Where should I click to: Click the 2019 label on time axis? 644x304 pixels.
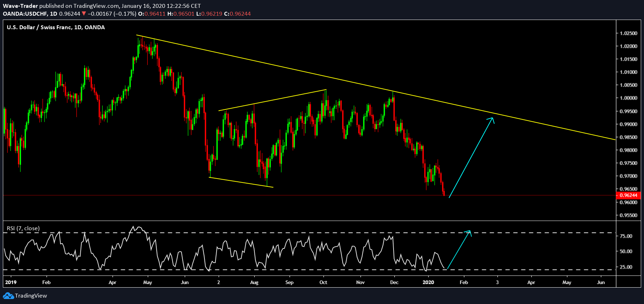(x=11, y=282)
